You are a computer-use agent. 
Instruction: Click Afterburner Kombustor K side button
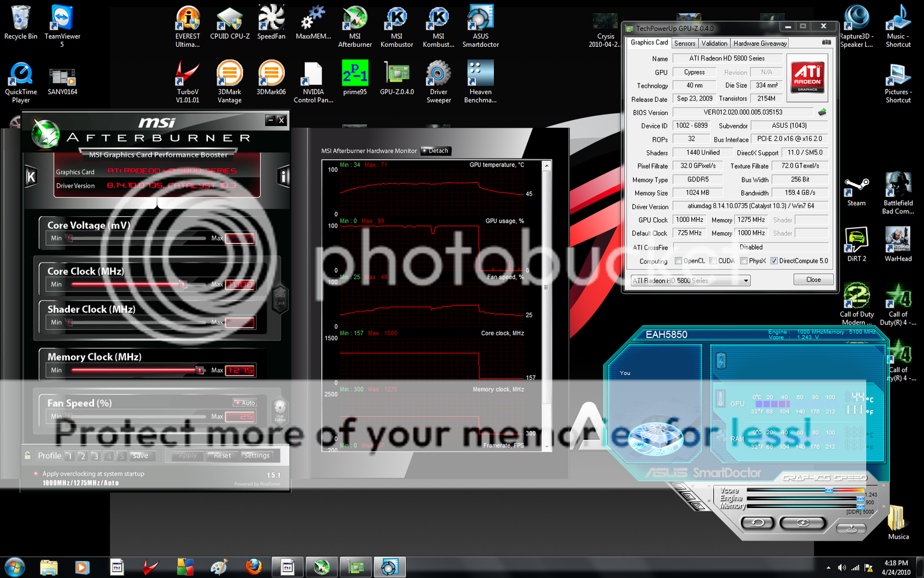(31, 177)
